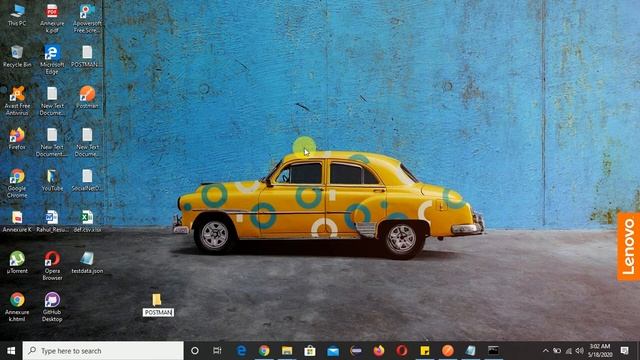Image resolution: width=640 pixels, height=360 pixels.
Task: Open the purple Eclipse icon on taskbar
Action: point(356,351)
